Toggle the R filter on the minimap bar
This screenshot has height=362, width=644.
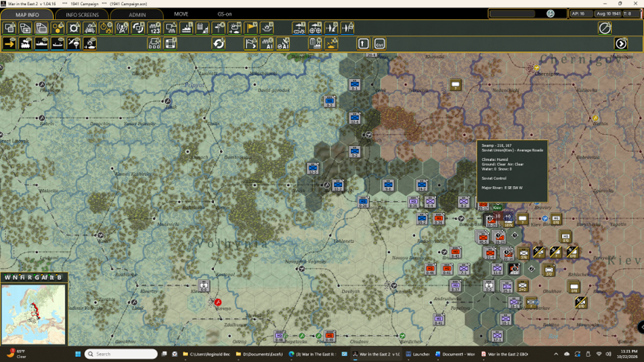[x=30, y=277]
